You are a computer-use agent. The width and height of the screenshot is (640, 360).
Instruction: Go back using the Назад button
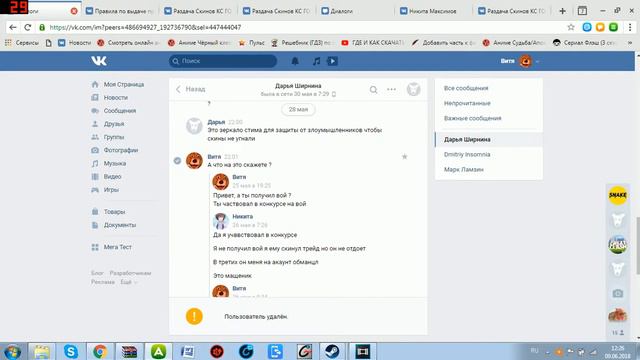coord(191,89)
